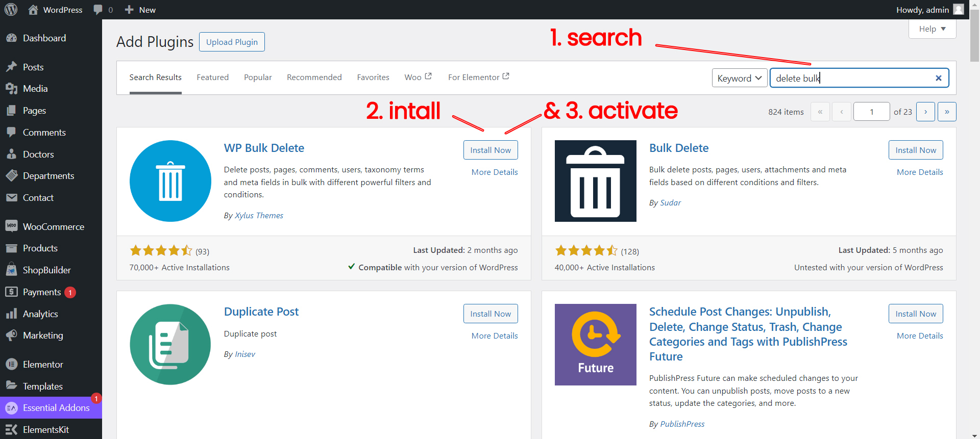Switch to the Search Results tab
The image size is (980, 439).
(155, 78)
